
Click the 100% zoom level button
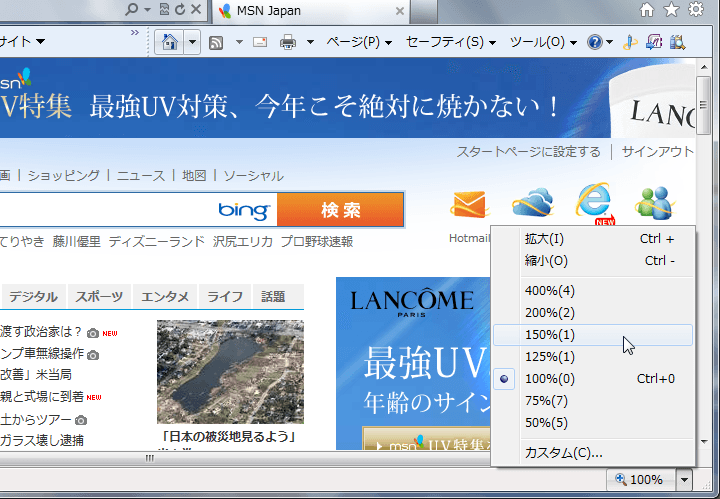tap(641, 480)
